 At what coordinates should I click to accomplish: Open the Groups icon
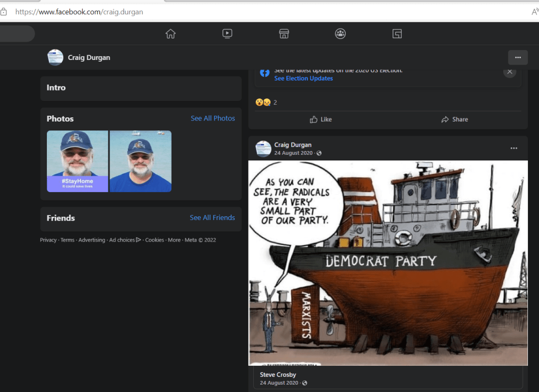click(x=341, y=34)
